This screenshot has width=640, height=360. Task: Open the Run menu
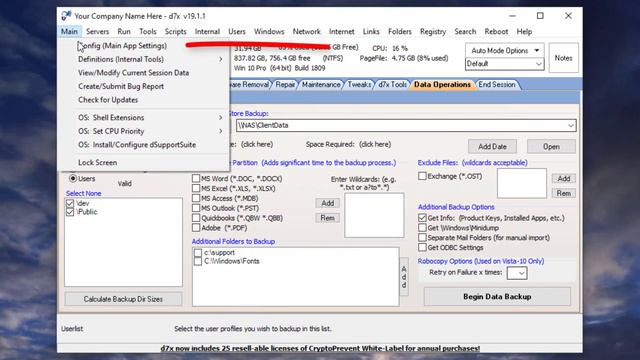(124, 31)
